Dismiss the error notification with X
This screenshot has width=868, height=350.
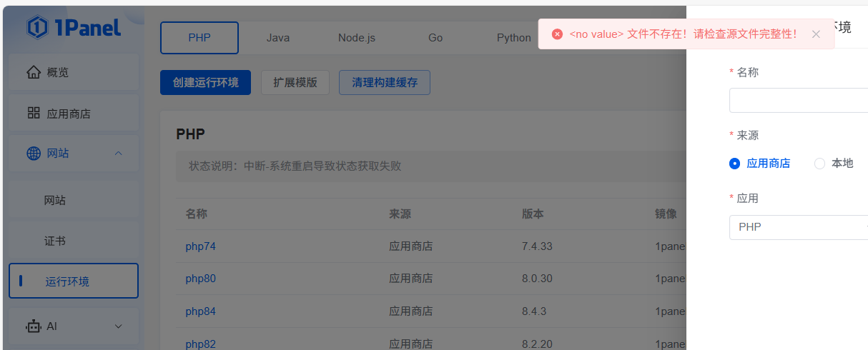(x=816, y=34)
